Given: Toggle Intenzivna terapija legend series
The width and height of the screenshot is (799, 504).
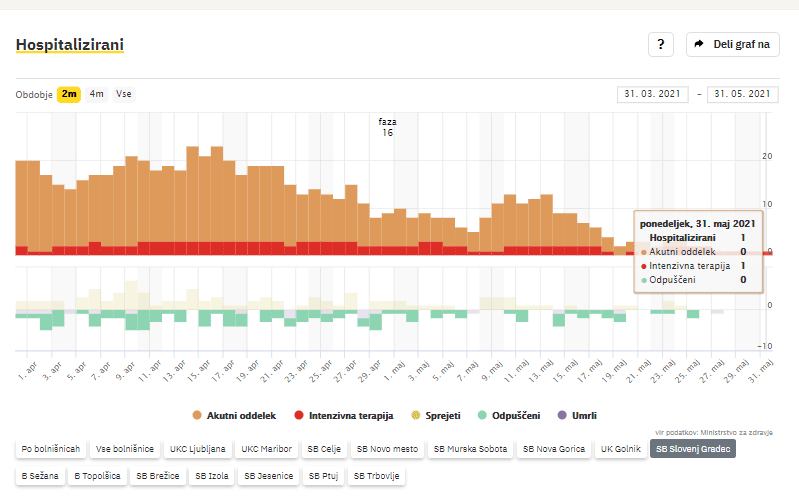Looking at the screenshot, I should coord(345,414).
